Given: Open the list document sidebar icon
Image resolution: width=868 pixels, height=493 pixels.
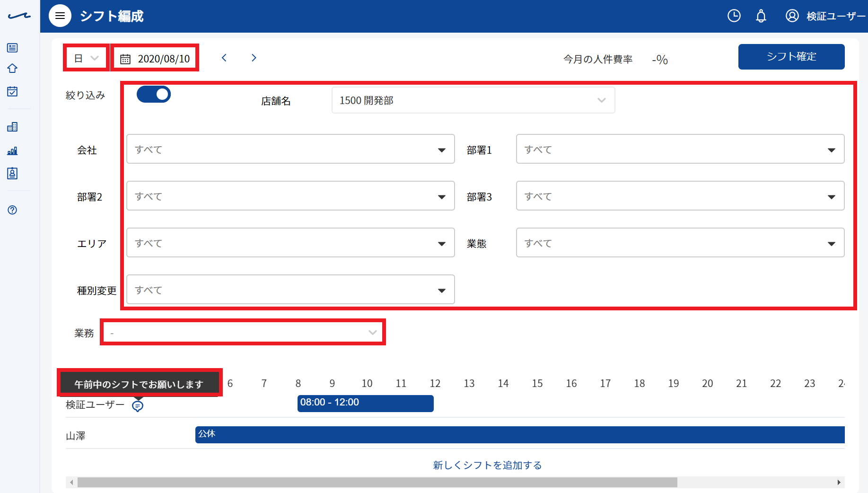Looking at the screenshot, I should click(12, 48).
